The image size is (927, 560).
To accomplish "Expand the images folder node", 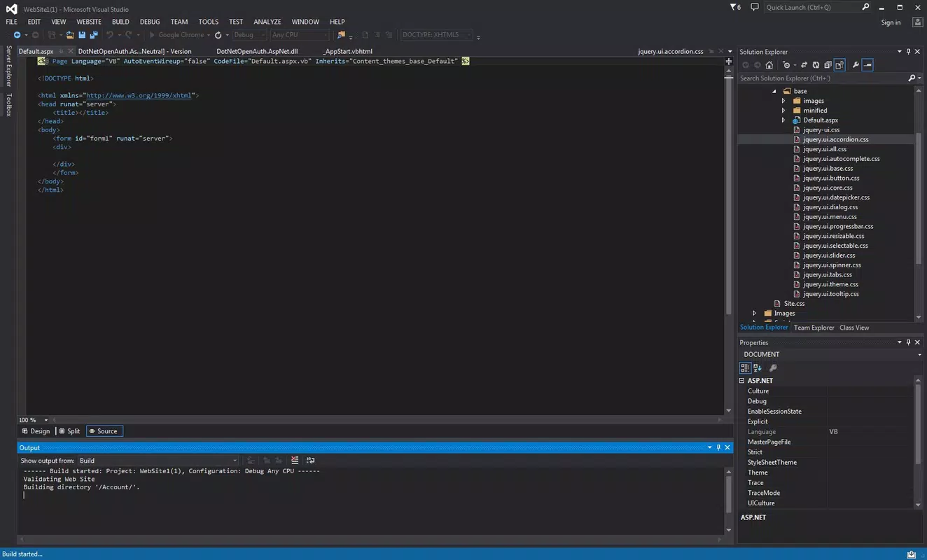I will [x=783, y=101].
